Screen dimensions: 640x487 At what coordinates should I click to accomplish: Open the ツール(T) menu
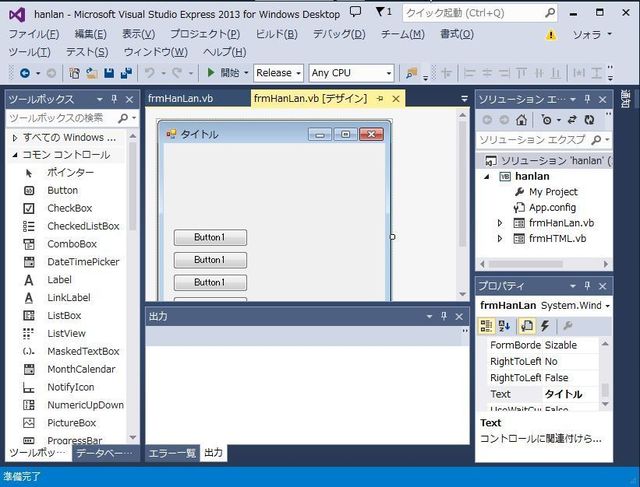(x=29, y=52)
